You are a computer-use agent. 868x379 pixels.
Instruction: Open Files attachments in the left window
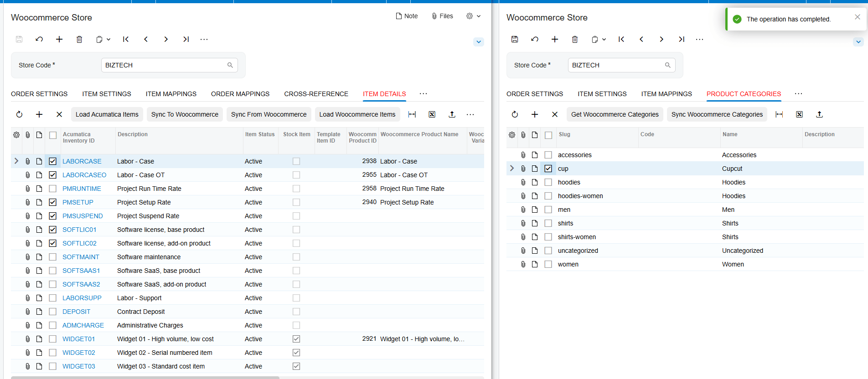442,16
